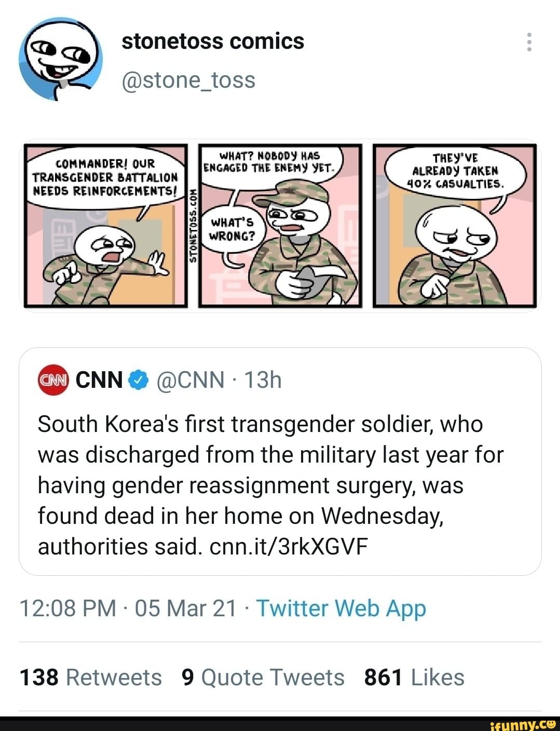Click the @stone_toss handle
Screen dimensions: 560x731
click(x=188, y=80)
